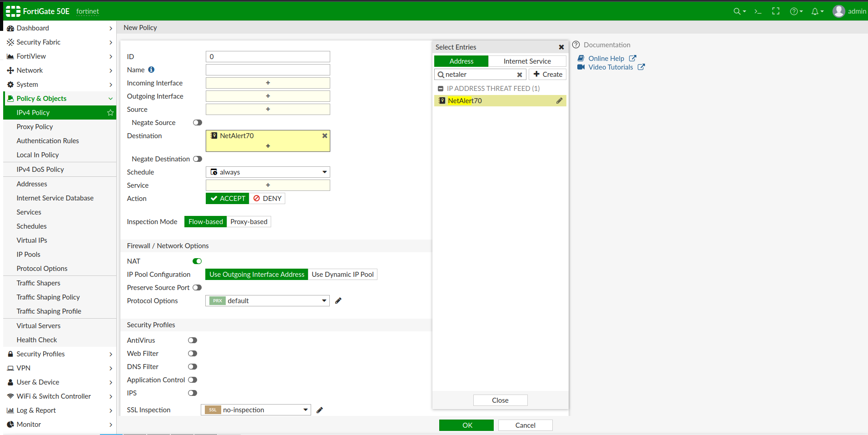Open the CLI console icon
The width and height of the screenshot is (868, 435).
coord(758,11)
